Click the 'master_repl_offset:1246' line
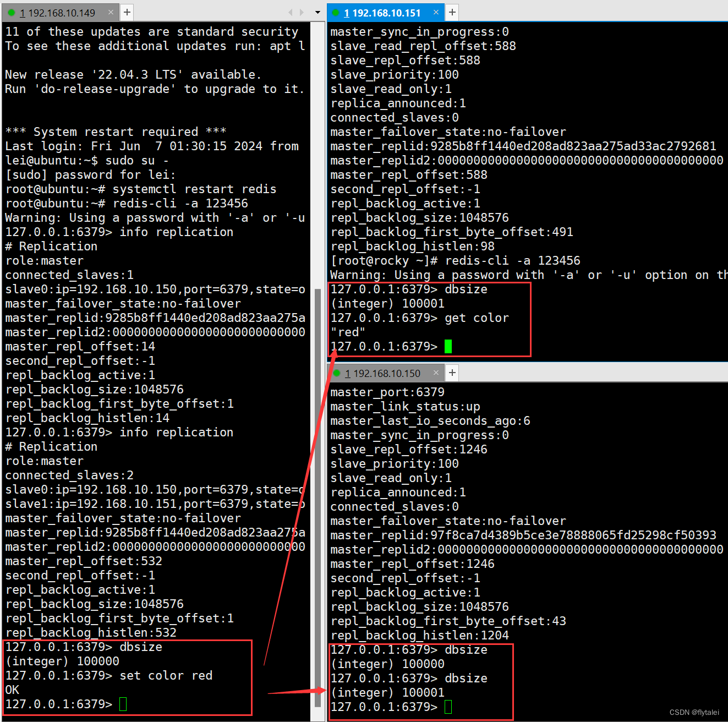This screenshot has height=722, width=728. 413,564
